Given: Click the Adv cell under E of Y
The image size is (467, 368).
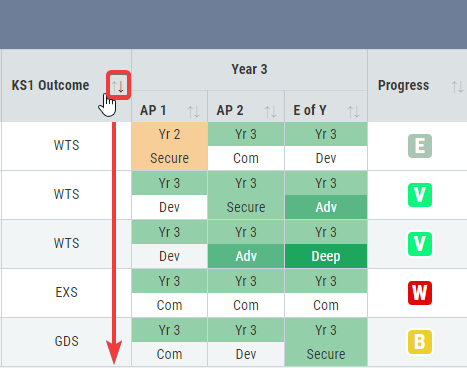Looking at the screenshot, I should [326, 207].
